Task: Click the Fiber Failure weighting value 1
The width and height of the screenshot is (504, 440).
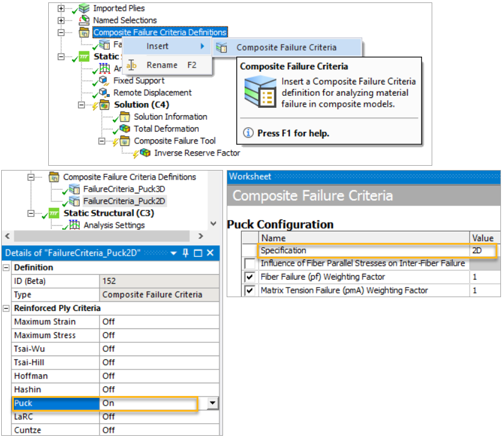Action: coord(484,277)
